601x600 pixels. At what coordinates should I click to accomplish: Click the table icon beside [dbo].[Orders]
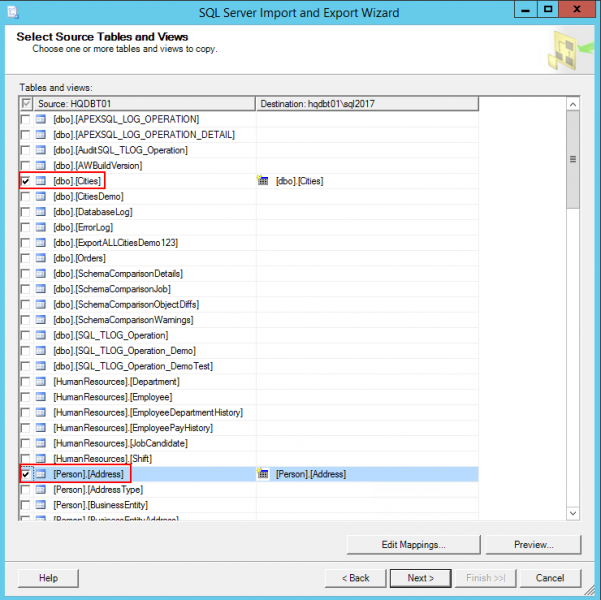[41, 258]
